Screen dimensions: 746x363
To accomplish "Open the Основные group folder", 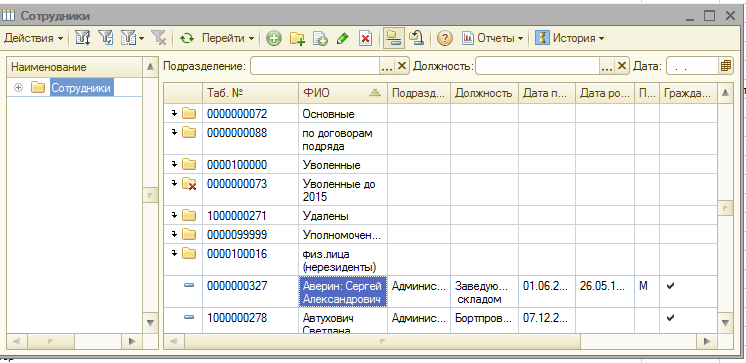I will click(x=189, y=114).
